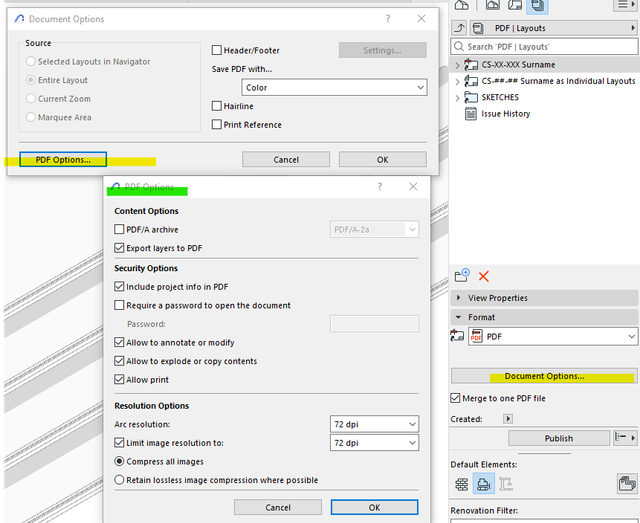The height and width of the screenshot is (523, 640).
Task: Select the highlighted Publisher Sets icon
Action: tap(538, 5)
